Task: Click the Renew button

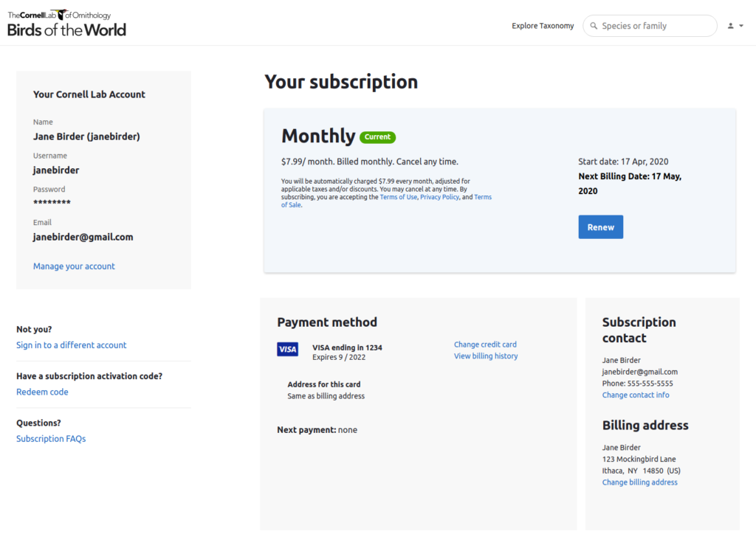Action: (601, 227)
